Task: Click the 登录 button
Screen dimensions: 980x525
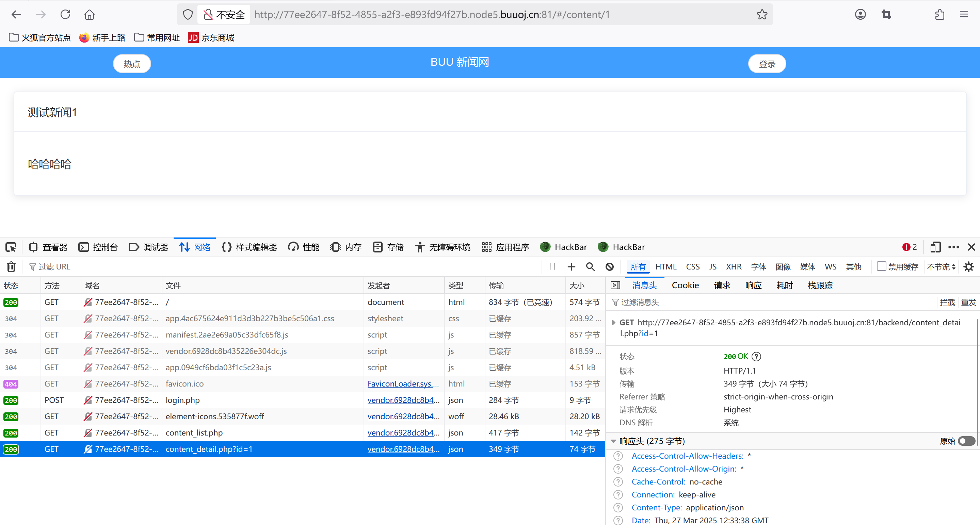Action: (767, 64)
